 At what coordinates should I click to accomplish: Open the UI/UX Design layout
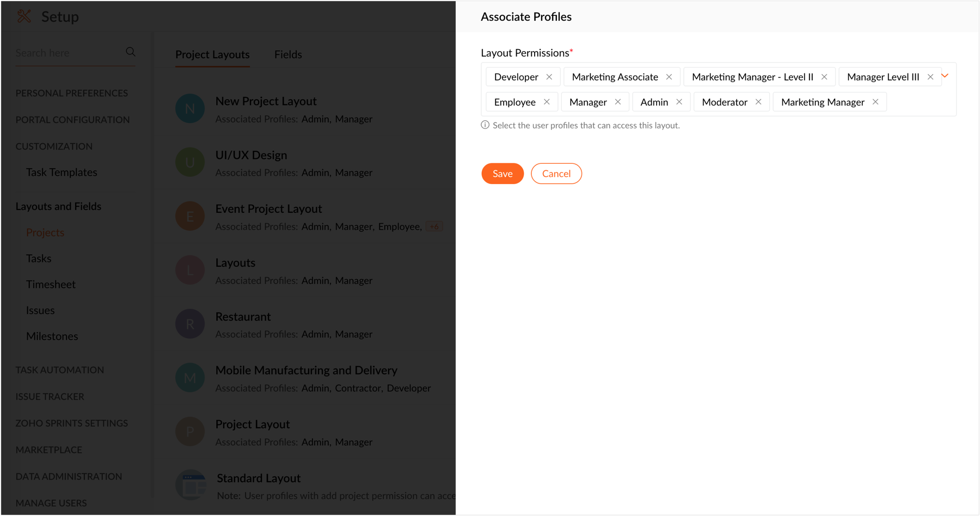[251, 155]
